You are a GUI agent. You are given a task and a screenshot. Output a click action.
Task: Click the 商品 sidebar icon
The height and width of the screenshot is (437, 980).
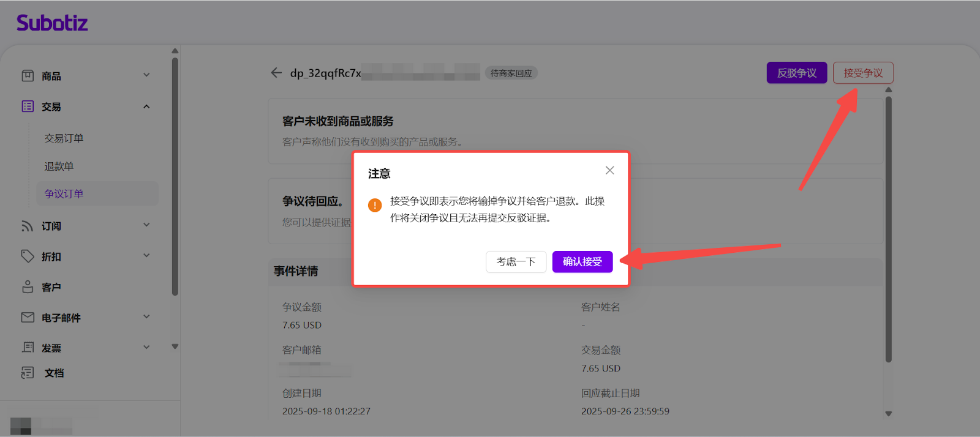coord(28,76)
